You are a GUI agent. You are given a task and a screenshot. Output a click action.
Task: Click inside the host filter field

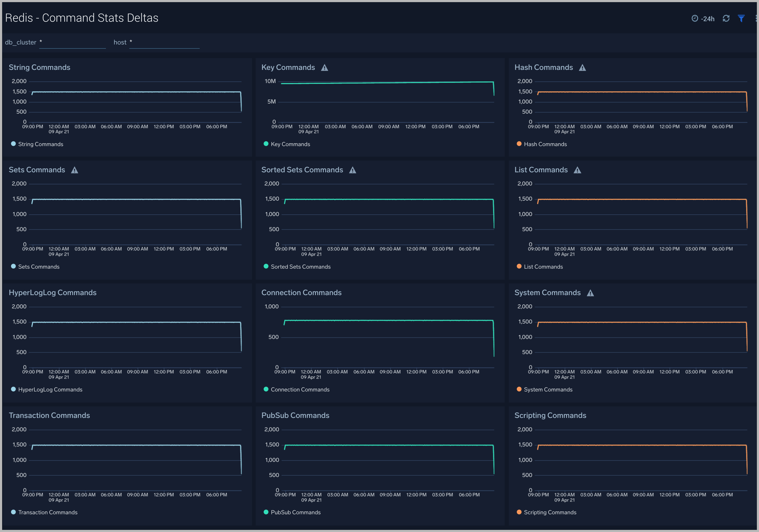(164, 42)
